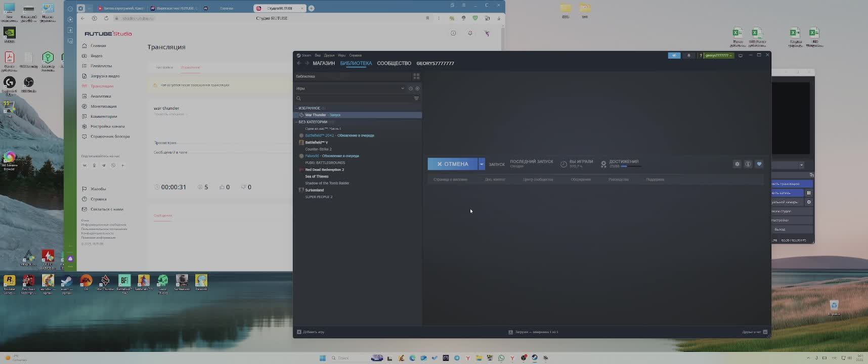Click the ДОСТИЖЕНИЯ progress bar

click(x=631, y=166)
